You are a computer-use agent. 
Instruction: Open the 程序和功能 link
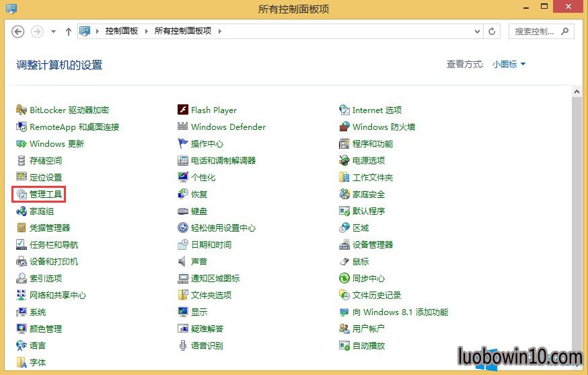point(373,144)
